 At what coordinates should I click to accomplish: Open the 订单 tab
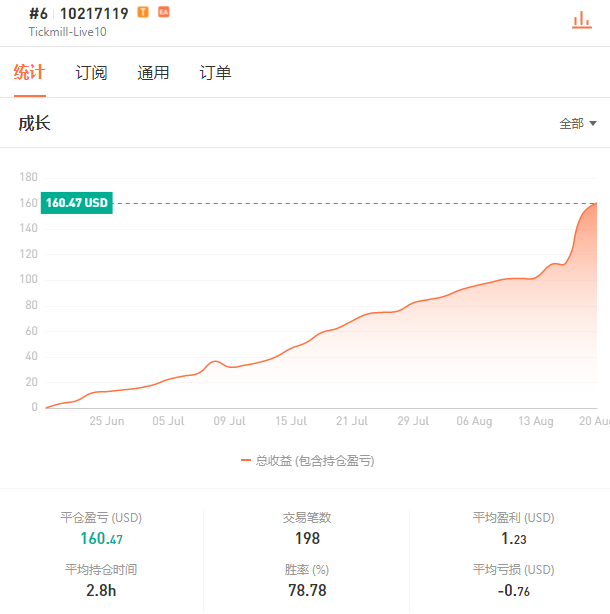point(215,73)
